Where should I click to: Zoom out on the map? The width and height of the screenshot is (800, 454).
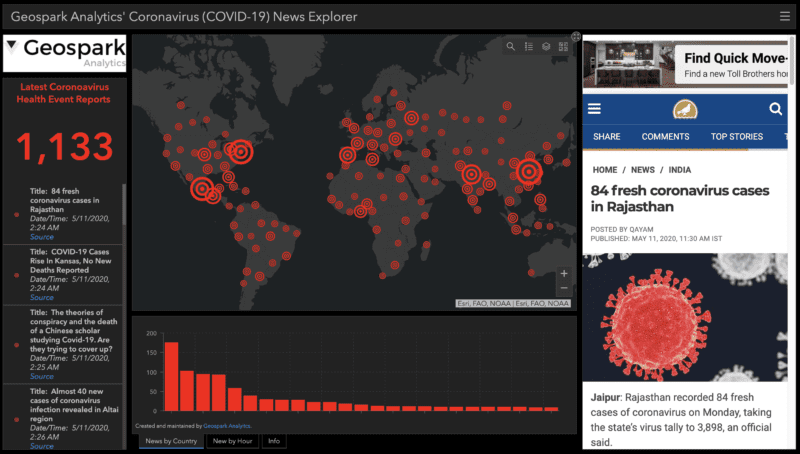click(564, 288)
